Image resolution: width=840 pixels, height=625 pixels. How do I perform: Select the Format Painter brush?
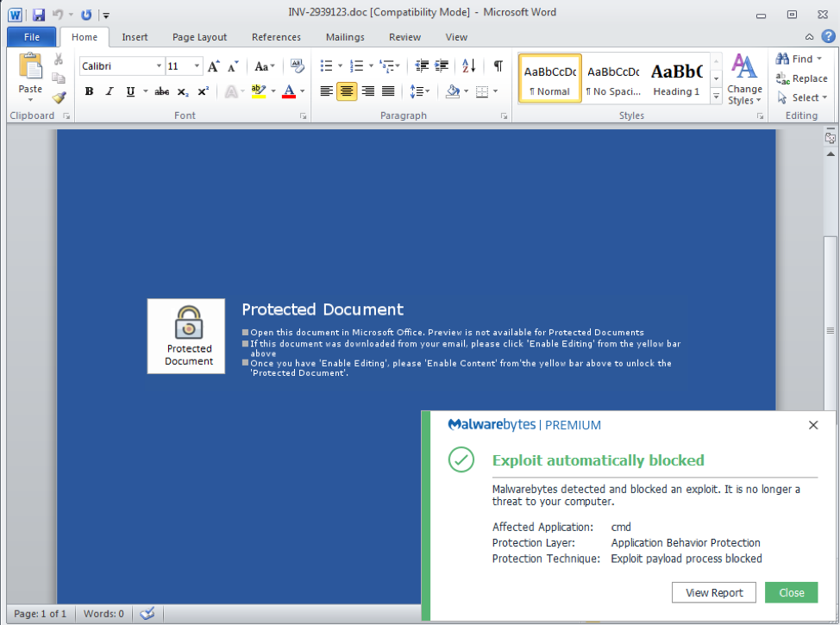tap(59, 97)
